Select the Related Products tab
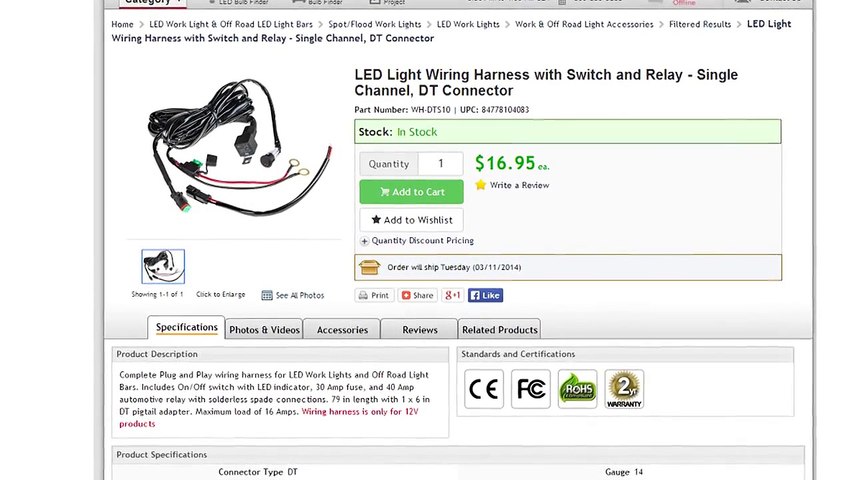This screenshot has height=480, width=853. tap(500, 330)
